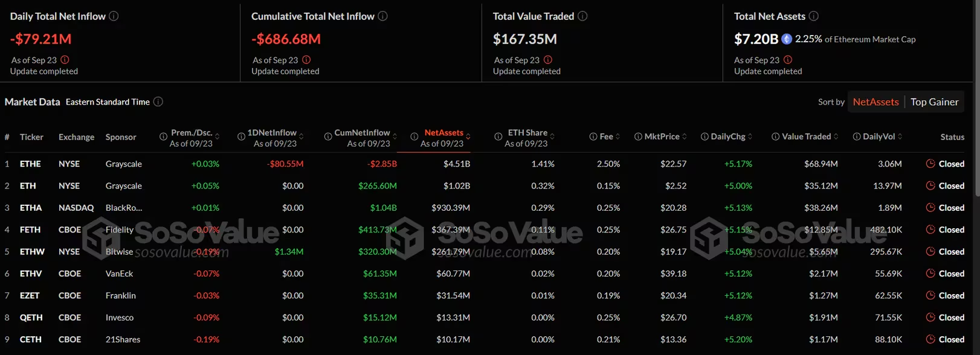Open the ETHV ticker row
Viewport: 980px width, 355px height.
(x=31, y=273)
